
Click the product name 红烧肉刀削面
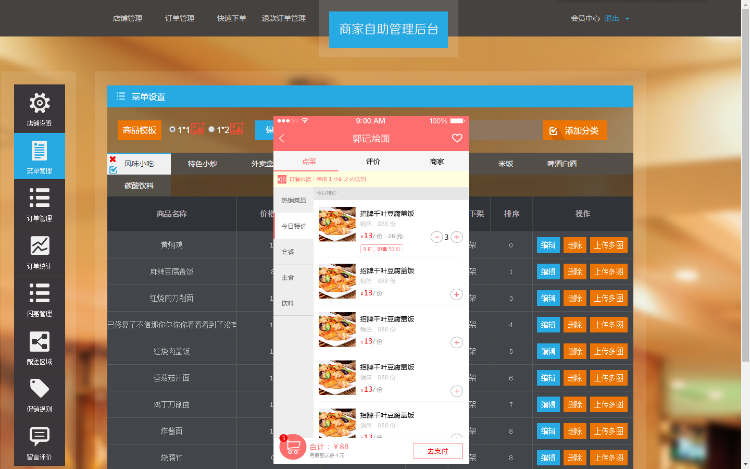[171, 298]
